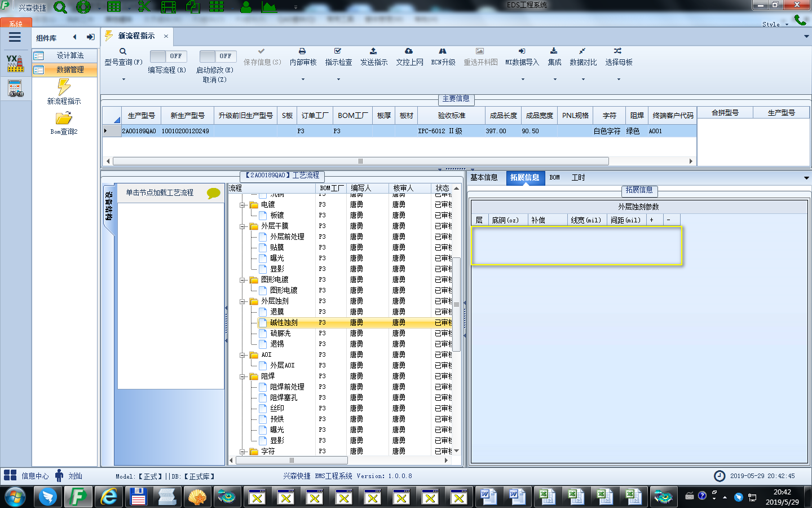Open dropdown arrow under 型号查询

tap(123, 80)
